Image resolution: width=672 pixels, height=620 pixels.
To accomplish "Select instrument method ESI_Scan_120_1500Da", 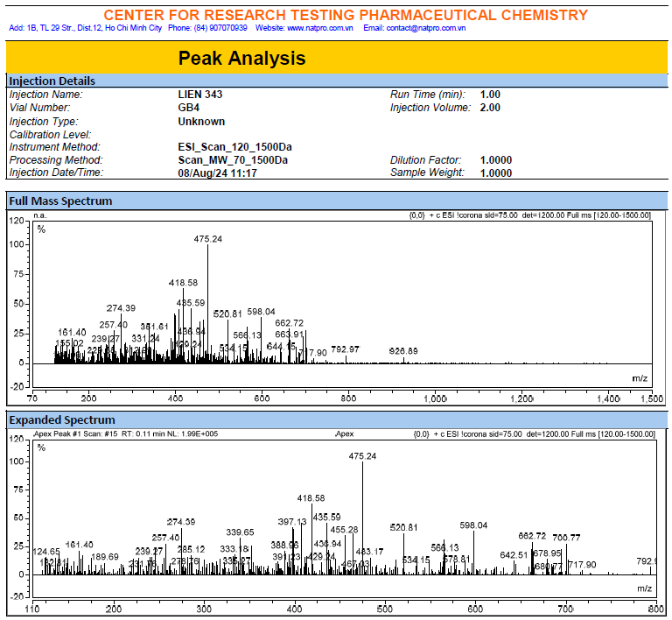I will [x=234, y=147].
